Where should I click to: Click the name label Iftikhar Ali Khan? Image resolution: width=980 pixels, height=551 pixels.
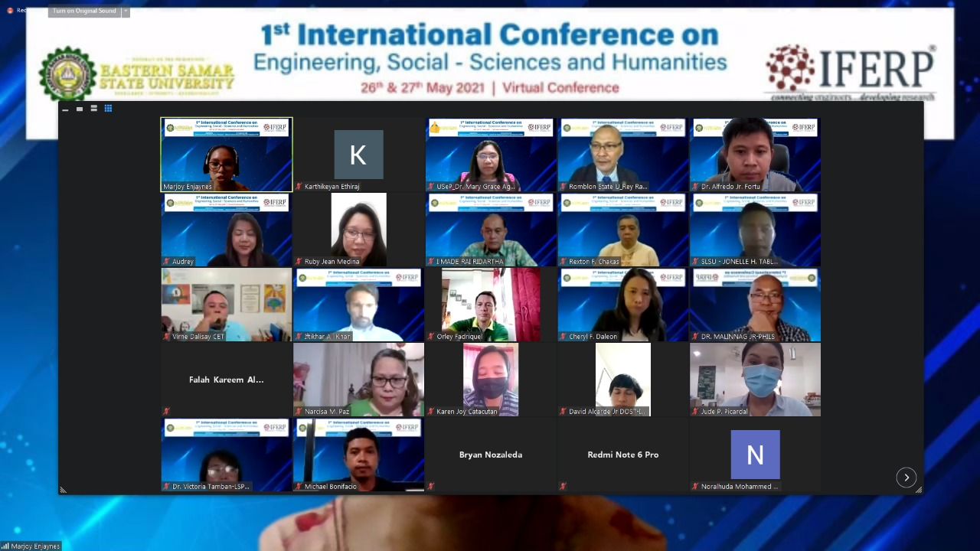pos(328,337)
